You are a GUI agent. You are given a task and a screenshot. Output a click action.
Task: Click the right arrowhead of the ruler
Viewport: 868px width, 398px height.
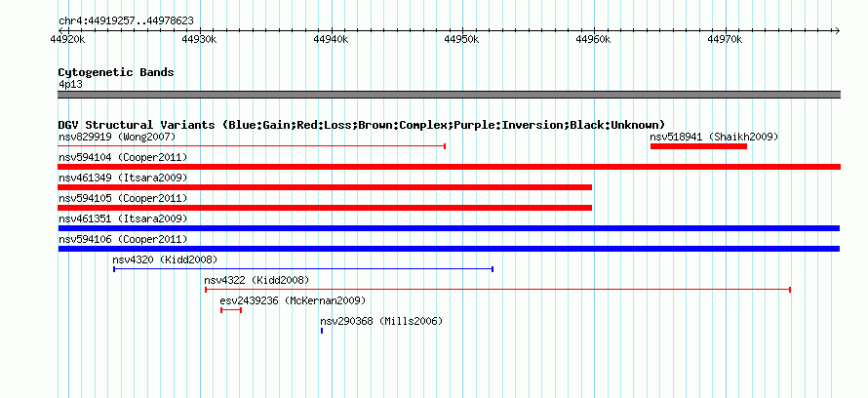pyautogui.click(x=838, y=30)
